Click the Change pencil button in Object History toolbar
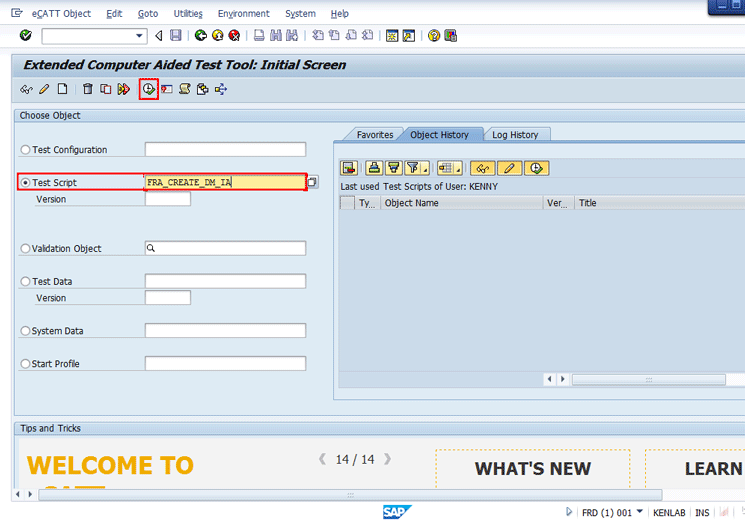The image size is (745, 521). tap(509, 168)
